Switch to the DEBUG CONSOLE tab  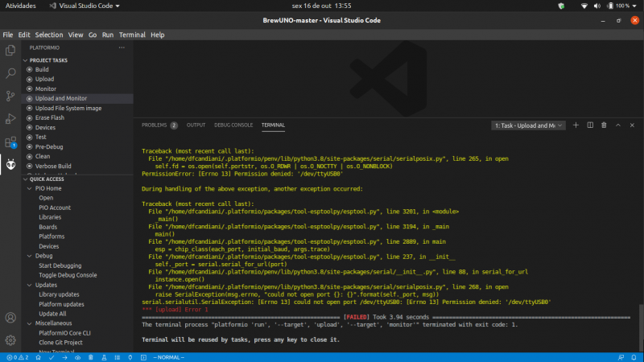[233, 125]
